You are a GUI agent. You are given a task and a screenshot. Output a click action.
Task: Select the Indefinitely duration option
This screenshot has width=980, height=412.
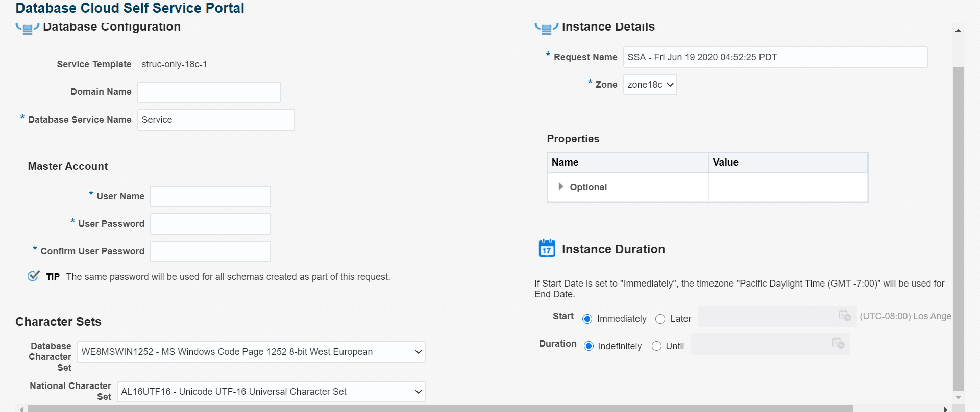[x=589, y=347]
